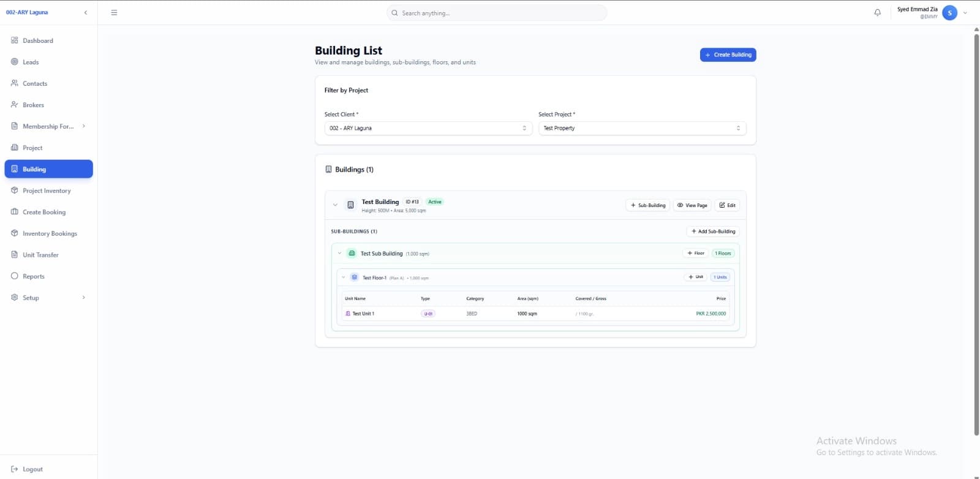This screenshot has height=479, width=980.
Task: Open Inventory Bookings in the sidebar
Action: pos(48,233)
